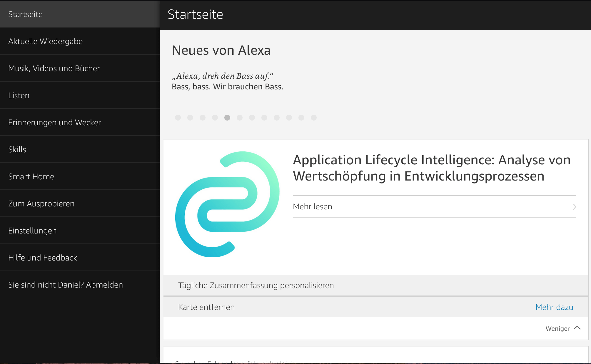Collapse card using Weniger arrow
Screen dimensions: 591x364
coord(577,328)
